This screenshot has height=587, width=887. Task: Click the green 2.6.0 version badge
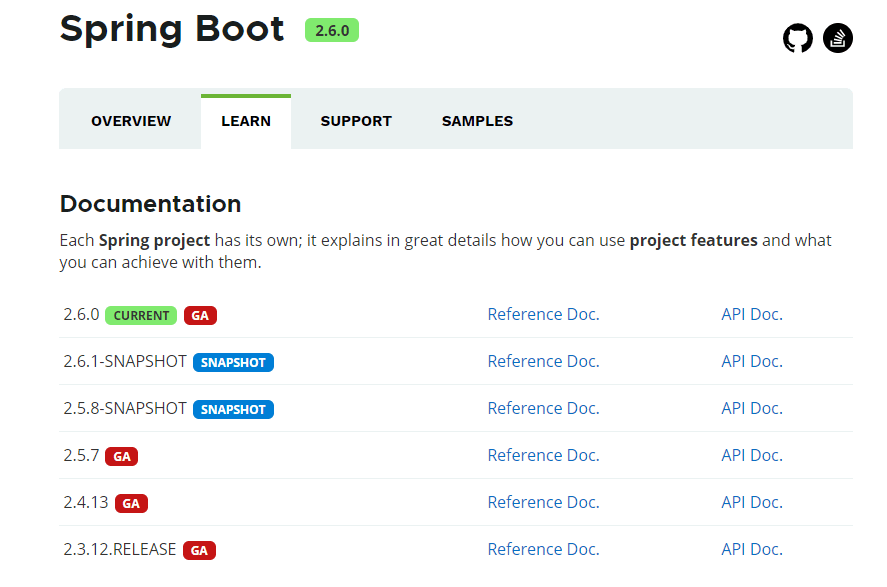(332, 31)
